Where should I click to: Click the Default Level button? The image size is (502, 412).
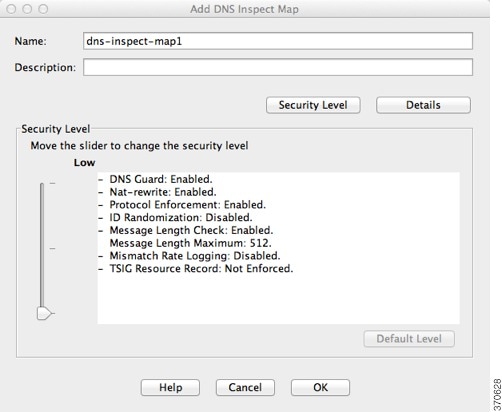[409, 339]
